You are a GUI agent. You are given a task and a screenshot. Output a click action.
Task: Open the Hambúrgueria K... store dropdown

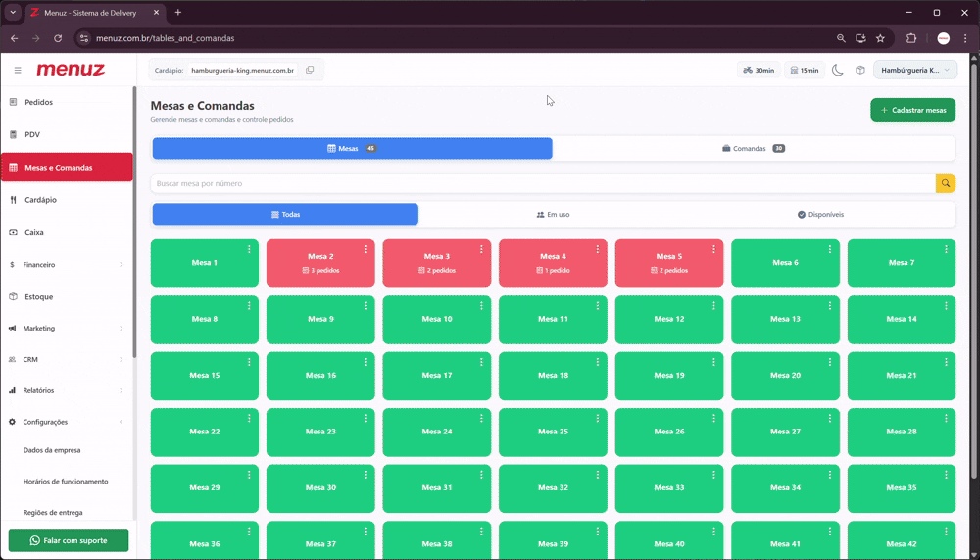point(915,70)
